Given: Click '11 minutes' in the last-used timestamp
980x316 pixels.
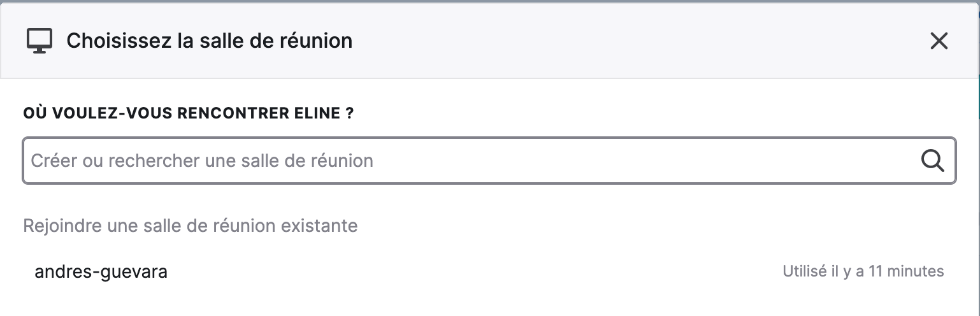Looking at the screenshot, I should point(906,271).
